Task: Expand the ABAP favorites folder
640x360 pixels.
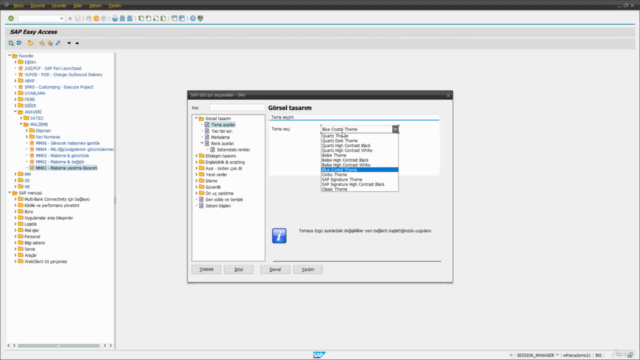Action: [x=16, y=81]
